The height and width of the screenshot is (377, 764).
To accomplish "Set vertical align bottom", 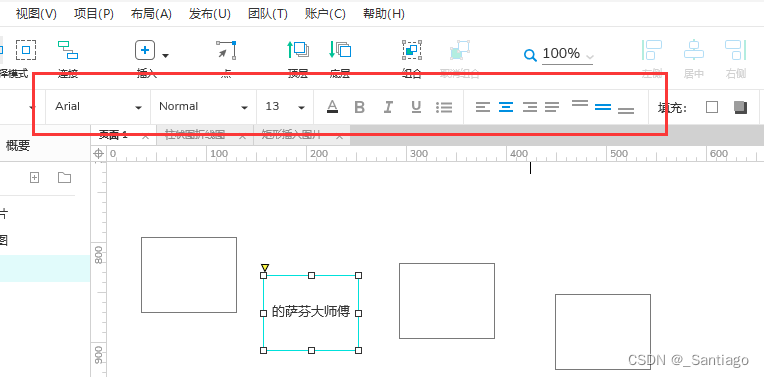I will 626,111.
